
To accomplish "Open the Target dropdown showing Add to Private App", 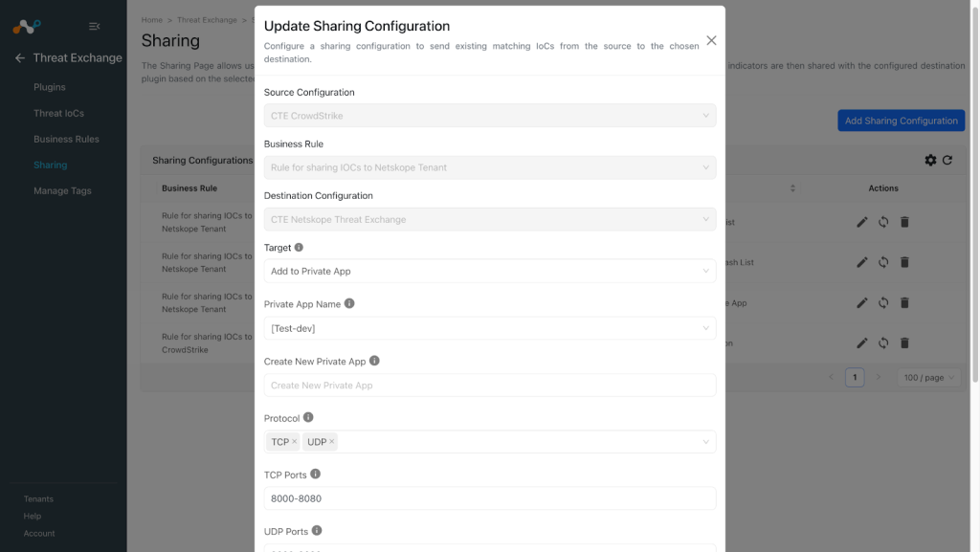I will [490, 271].
